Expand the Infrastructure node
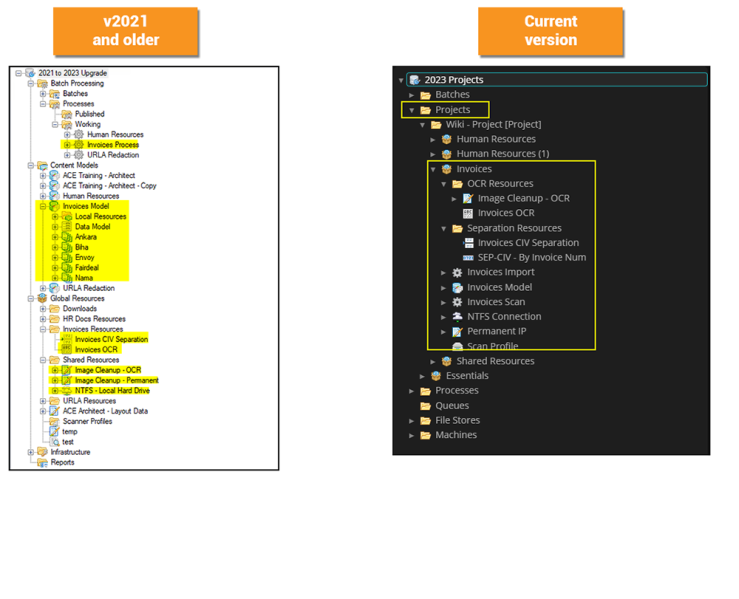Screen dimensions: 739x599 coord(31,452)
